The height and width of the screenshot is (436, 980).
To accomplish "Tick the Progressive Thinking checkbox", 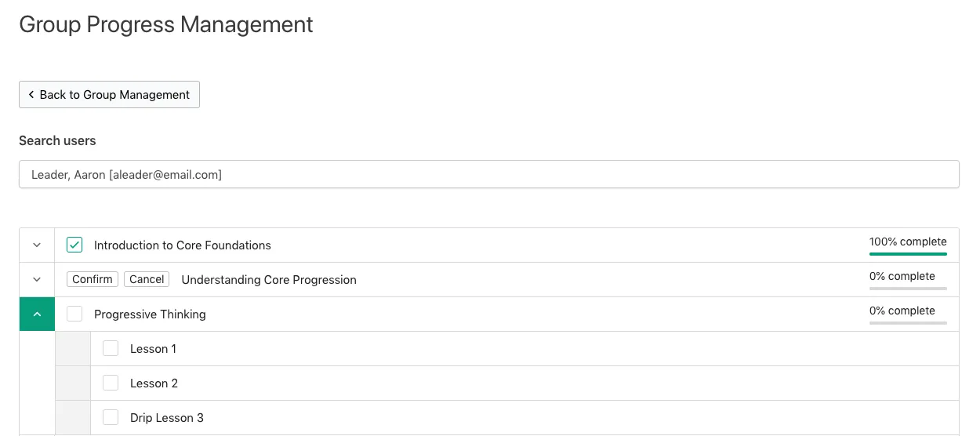I will coord(74,314).
